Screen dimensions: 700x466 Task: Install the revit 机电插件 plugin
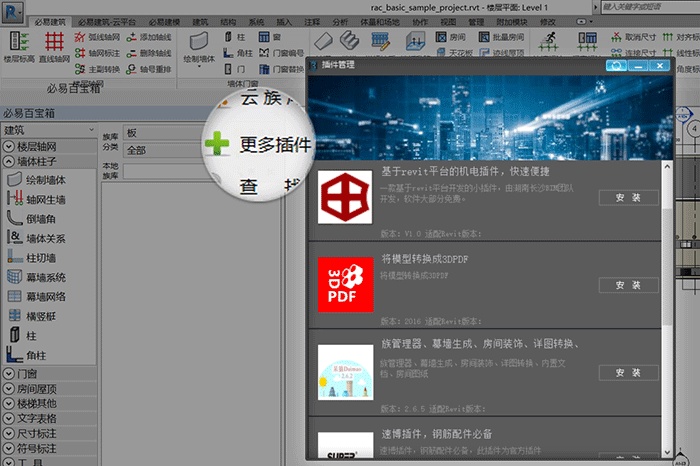(628, 198)
